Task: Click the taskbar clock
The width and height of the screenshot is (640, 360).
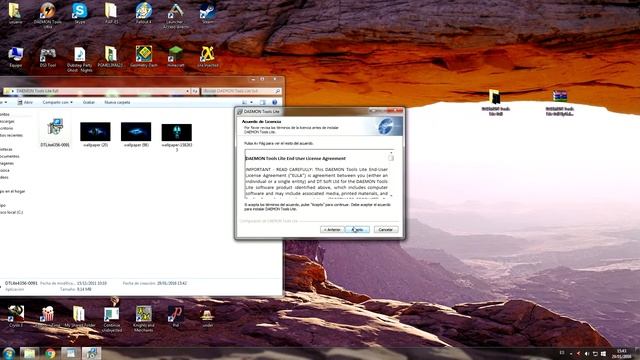Action: pyautogui.click(x=622, y=353)
